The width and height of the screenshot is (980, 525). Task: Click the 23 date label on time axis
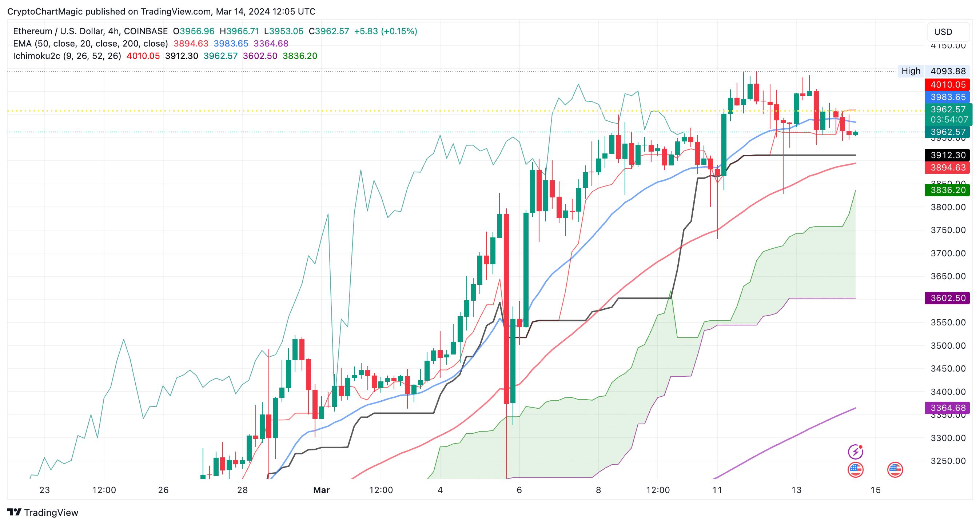[x=44, y=490]
